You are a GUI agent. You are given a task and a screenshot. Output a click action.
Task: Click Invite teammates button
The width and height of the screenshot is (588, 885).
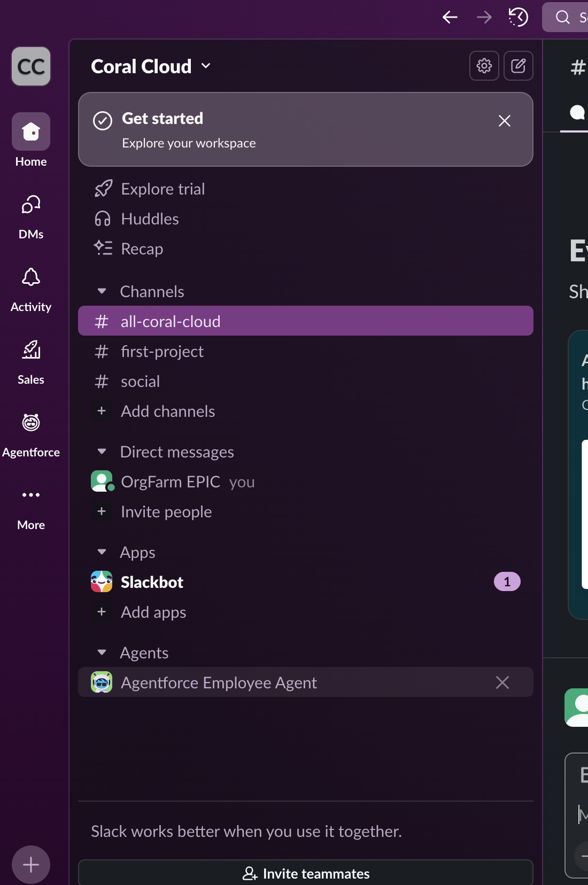pyautogui.click(x=306, y=873)
